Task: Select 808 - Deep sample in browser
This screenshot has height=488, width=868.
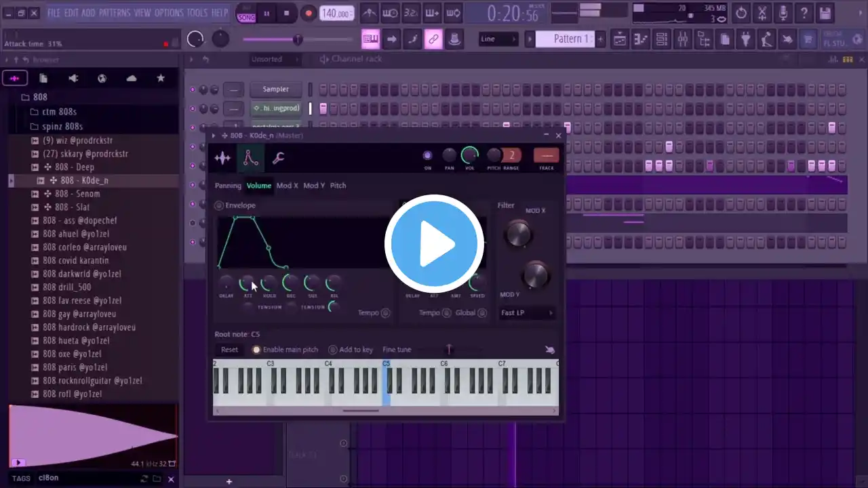Action: point(75,167)
